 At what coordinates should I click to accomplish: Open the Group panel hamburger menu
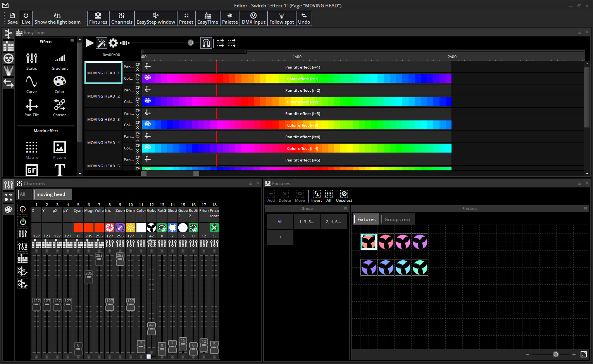pyautogui.click(x=346, y=209)
